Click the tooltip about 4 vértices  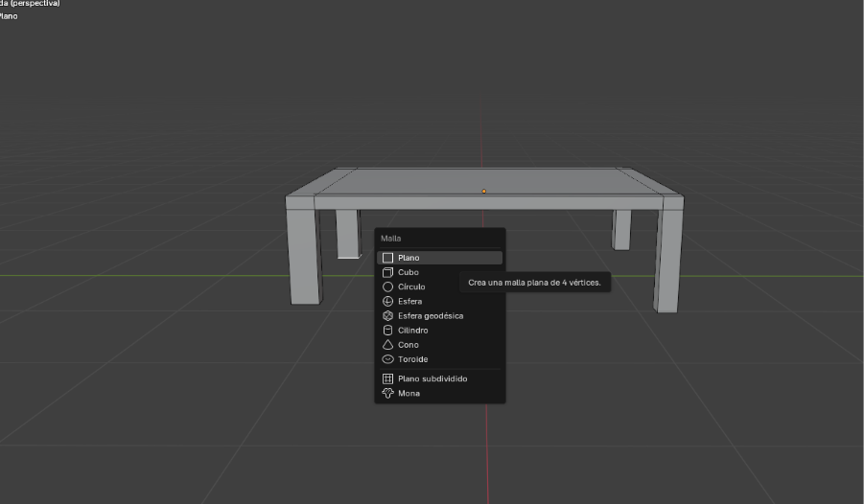click(534, 283)
